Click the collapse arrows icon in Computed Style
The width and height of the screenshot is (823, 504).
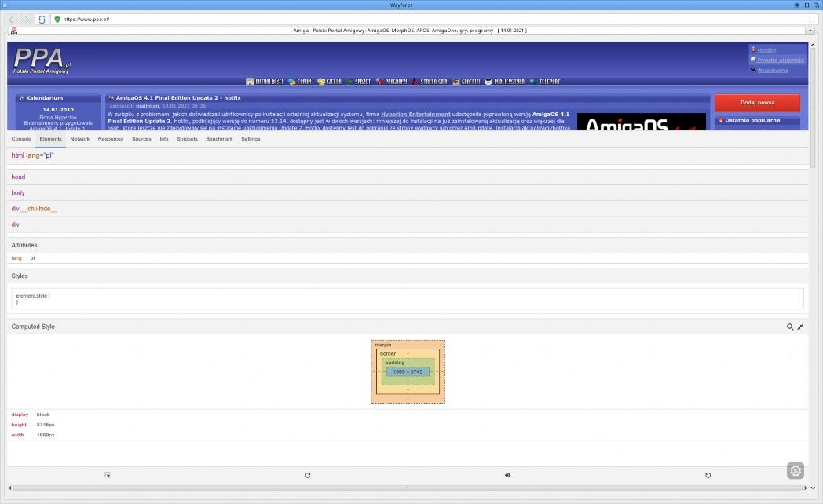point(800,327)
